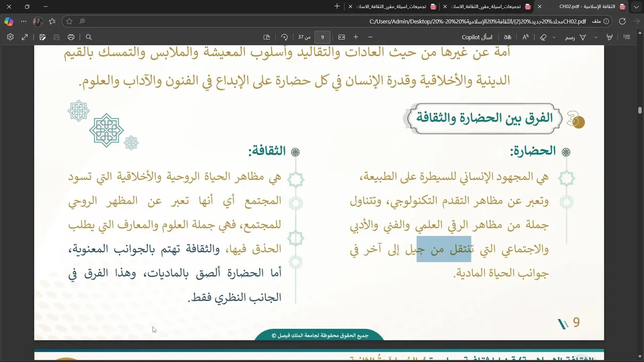View site information icon beside ملف
The image size is (644, 362).
pos(606,21)
